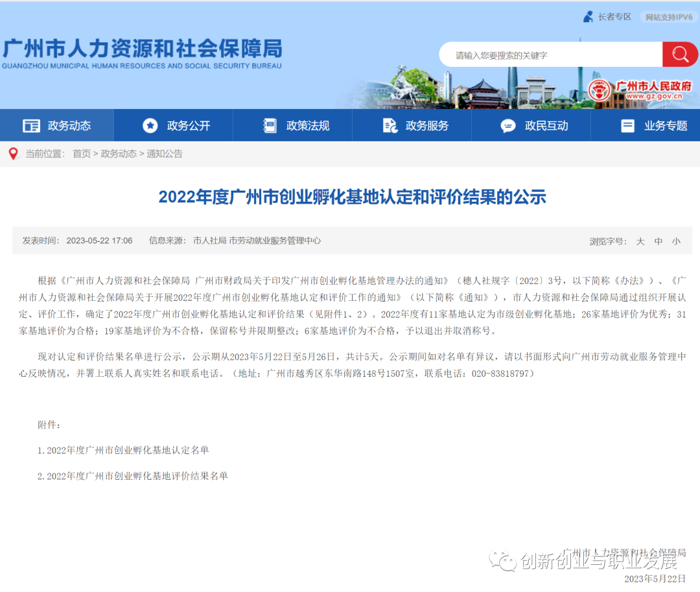
Task: Open the 业务专题 navigation menu
Action: point(665,126)
